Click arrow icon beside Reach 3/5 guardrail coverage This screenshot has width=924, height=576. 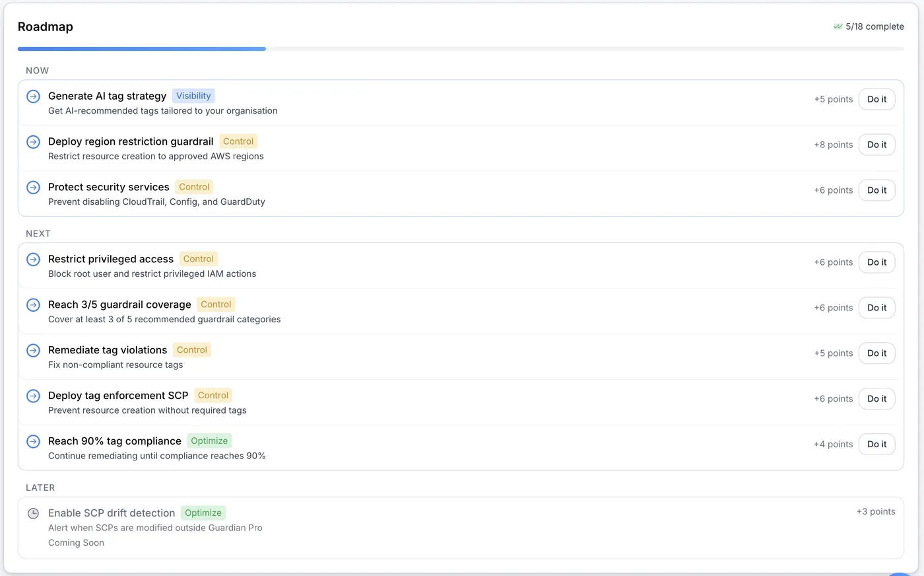pos(33,305)
